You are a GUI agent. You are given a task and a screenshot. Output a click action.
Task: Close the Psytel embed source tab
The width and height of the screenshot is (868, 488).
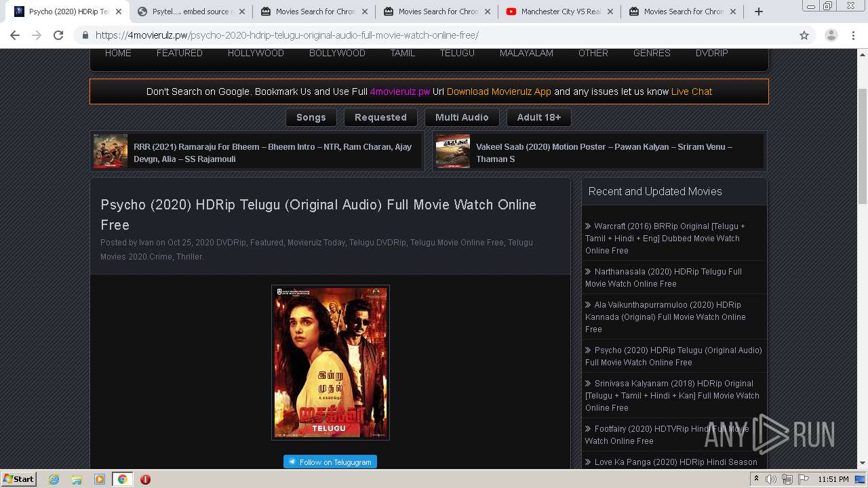point(241,12)
